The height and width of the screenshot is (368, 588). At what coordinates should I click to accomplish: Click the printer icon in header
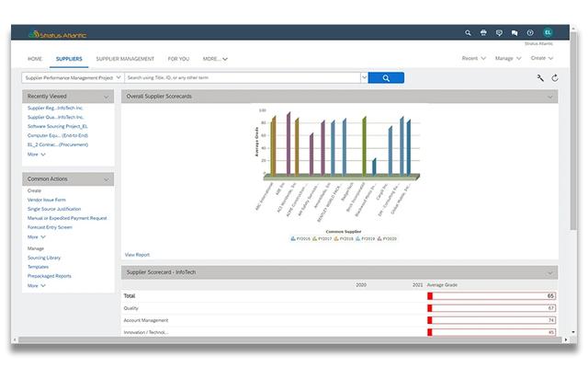483,33
